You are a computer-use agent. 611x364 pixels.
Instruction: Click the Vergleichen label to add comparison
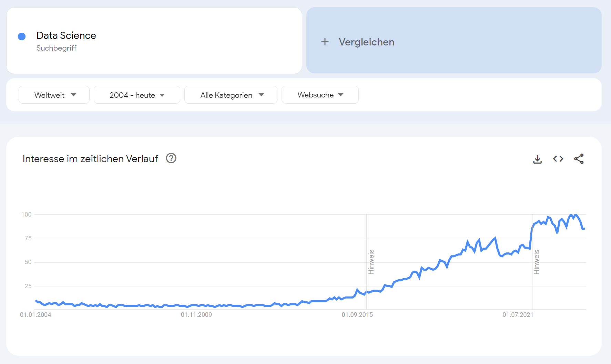pyautogui.click(x=366, y=42)
